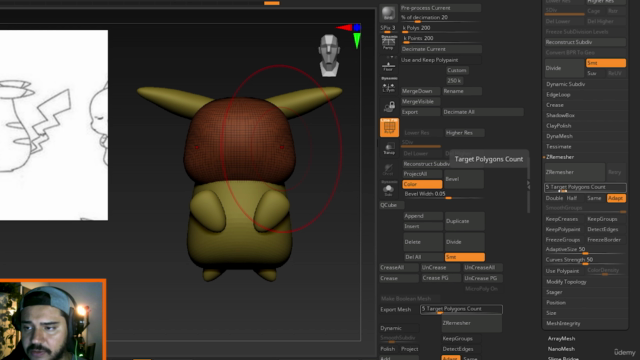Expand the DynaMesh section
Screen dimensions: 640x360
tap(559, 136)
